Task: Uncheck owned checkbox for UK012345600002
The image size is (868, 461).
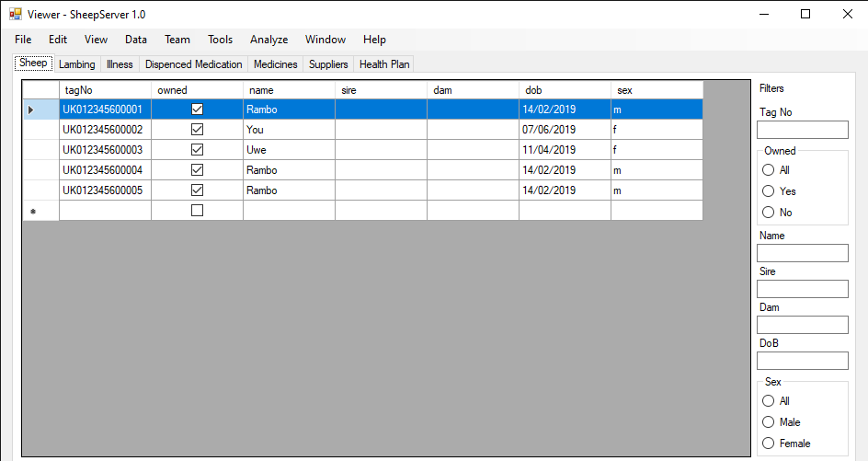Action: pos(197,130)
